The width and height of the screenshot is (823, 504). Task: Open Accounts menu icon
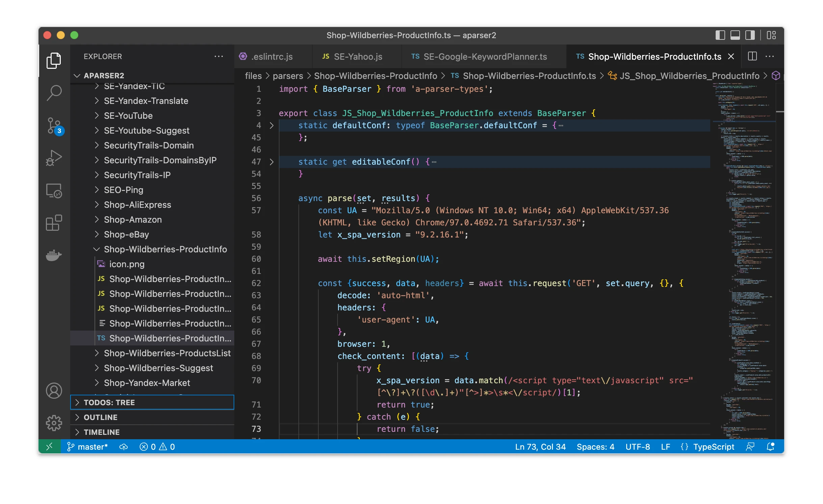[x=54, y=391]
